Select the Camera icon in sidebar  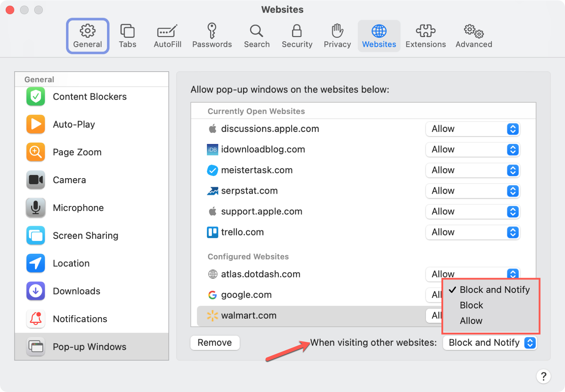(36, 180)
